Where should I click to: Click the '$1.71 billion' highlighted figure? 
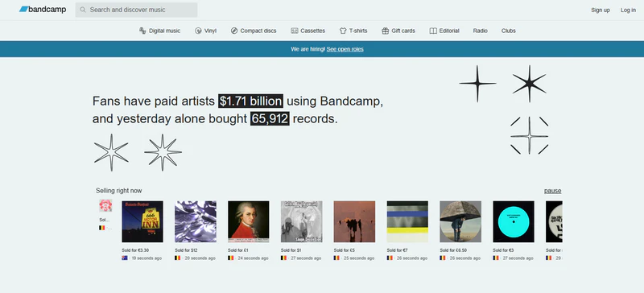coord(250,101)
